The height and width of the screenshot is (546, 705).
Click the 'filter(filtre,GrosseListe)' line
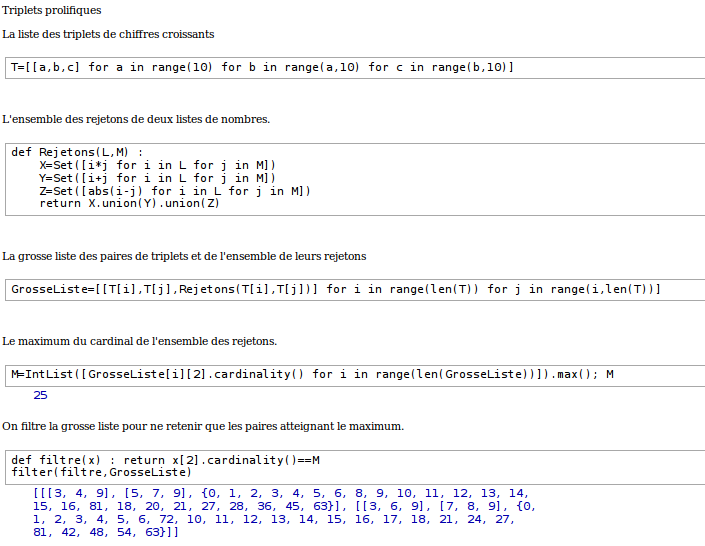tap(101, 472)
